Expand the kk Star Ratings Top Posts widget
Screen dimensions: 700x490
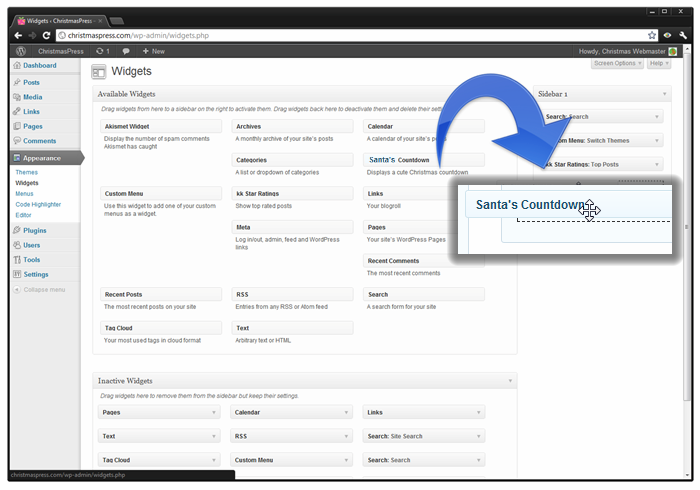(x=657, y=165)
